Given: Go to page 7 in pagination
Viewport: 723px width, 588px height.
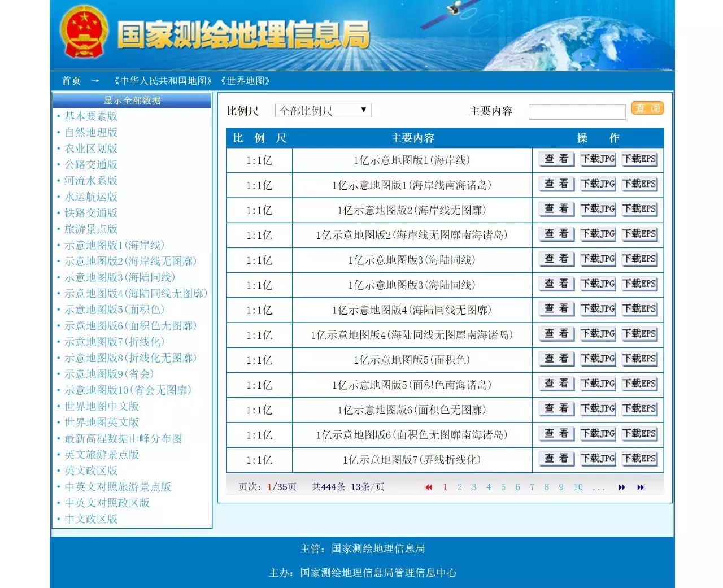Looking at the screenshot, I should pyautogui.click(x=532, y=487).
